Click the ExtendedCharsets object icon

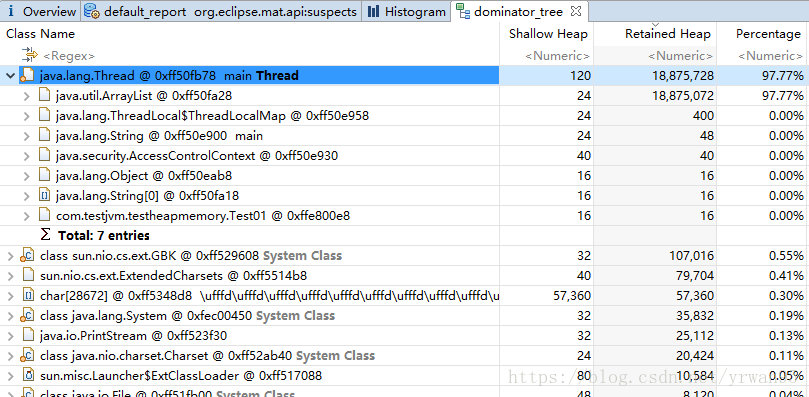pos(28,275)
